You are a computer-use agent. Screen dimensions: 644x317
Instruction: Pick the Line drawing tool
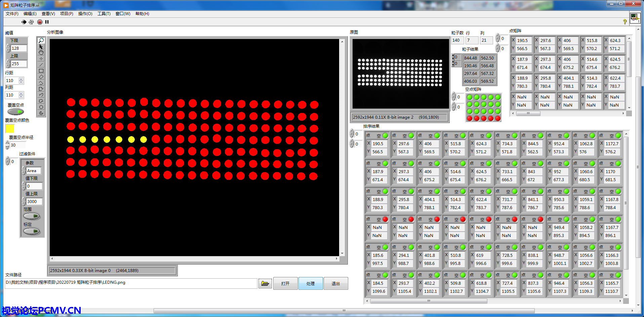coord(41,65)
